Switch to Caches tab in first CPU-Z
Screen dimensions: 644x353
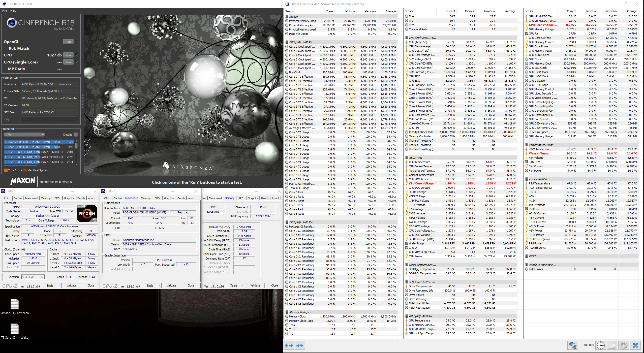(x=18, y=198)
